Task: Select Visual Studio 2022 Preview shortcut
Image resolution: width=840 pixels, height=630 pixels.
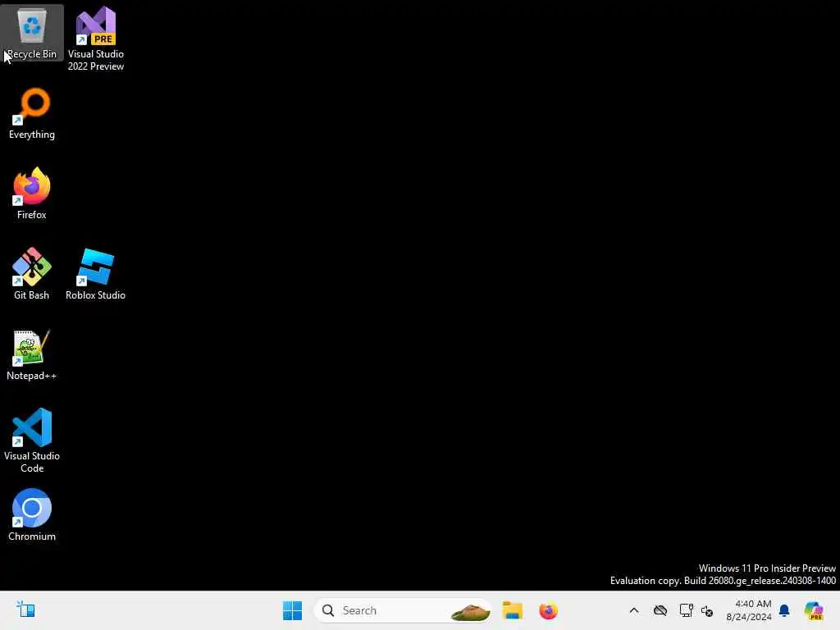Action: coord(96,39)
